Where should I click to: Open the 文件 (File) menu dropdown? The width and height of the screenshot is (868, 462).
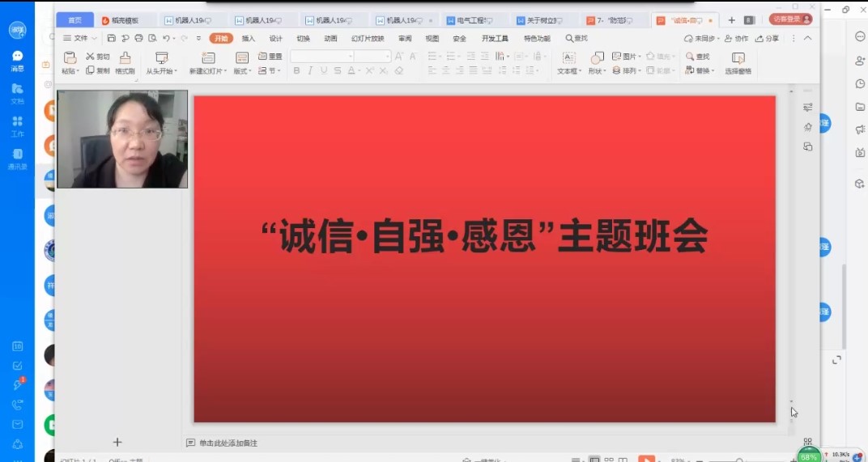click(80, 38)
